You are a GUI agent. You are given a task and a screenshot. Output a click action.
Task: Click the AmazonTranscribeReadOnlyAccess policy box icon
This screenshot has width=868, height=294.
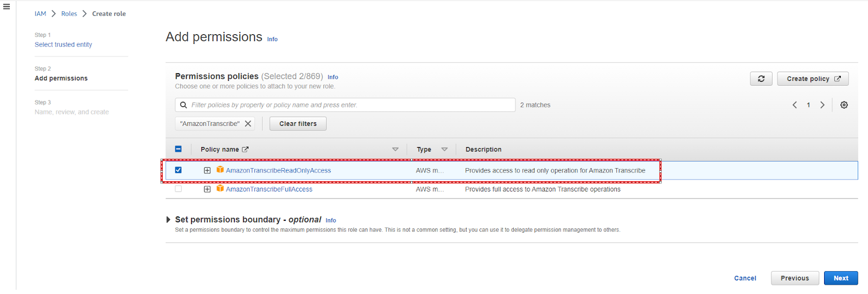point(220,170)
